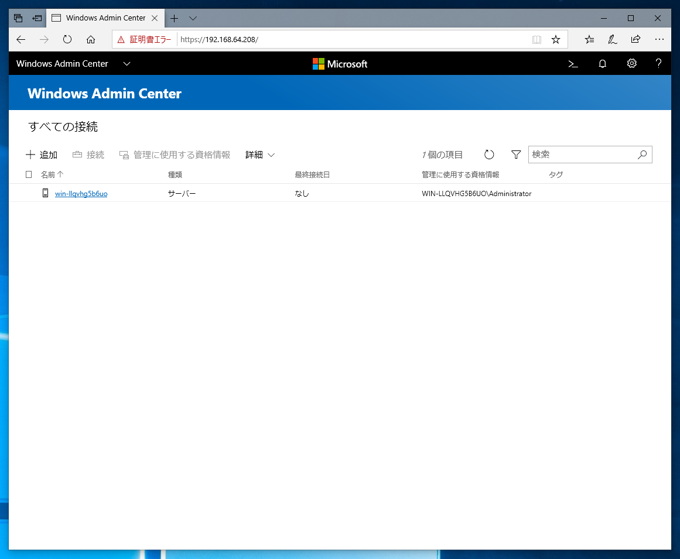Set these tabs aside

(x=37, y=18)
